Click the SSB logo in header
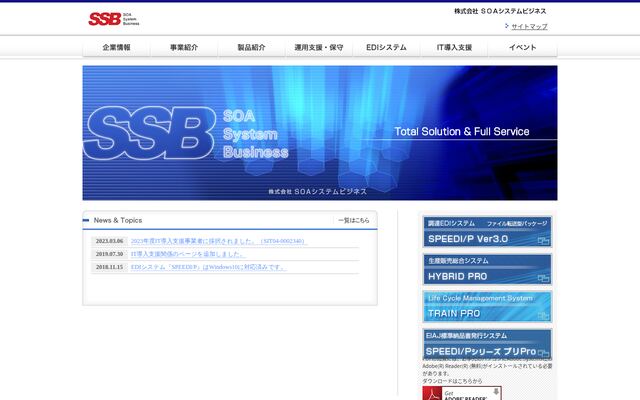Viewport: 640px width, 400px height. [x=113, y=19]
